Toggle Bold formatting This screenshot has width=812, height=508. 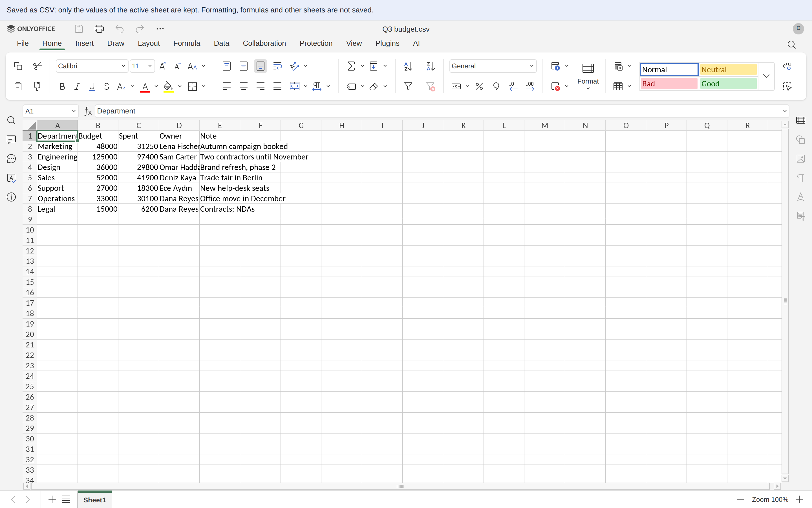(x=62, y=86)
